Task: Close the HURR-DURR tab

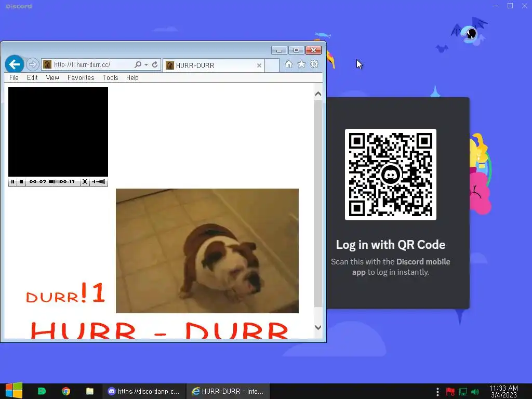Action: tap(259, 65)
